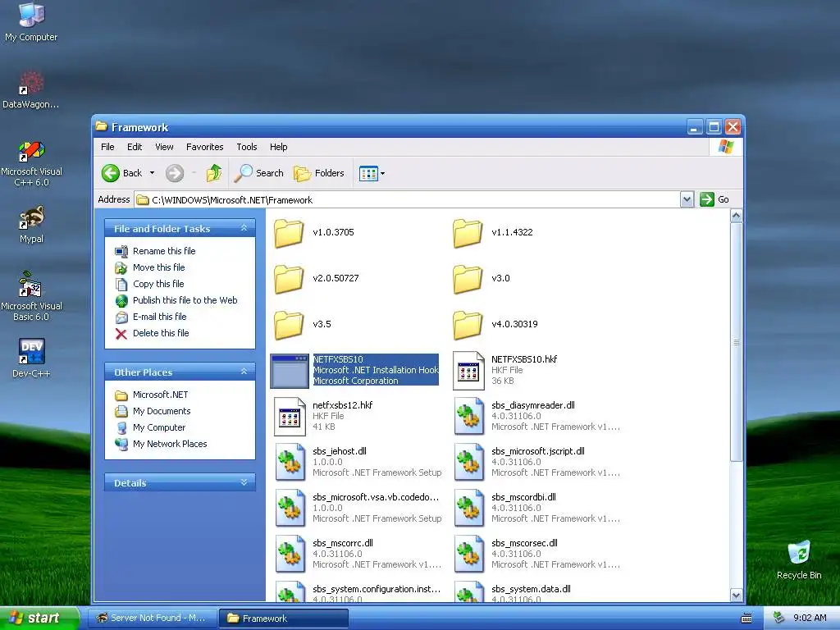
Task: Go to My Computer in Other Places
Action: pos(159,427)
